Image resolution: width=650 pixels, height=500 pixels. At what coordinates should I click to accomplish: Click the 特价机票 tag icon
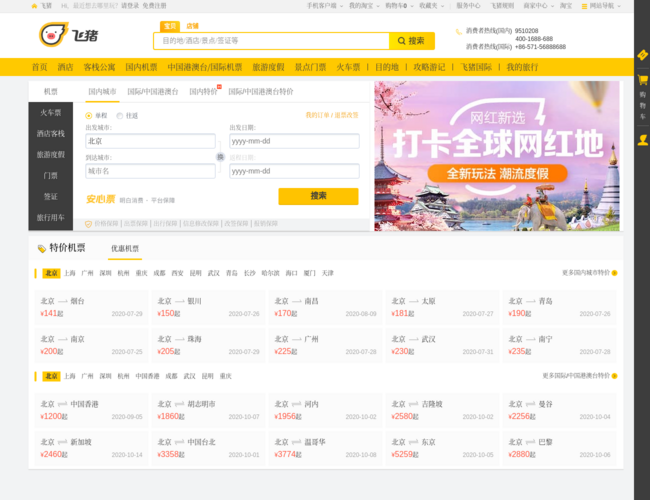(x=41, y=248)
